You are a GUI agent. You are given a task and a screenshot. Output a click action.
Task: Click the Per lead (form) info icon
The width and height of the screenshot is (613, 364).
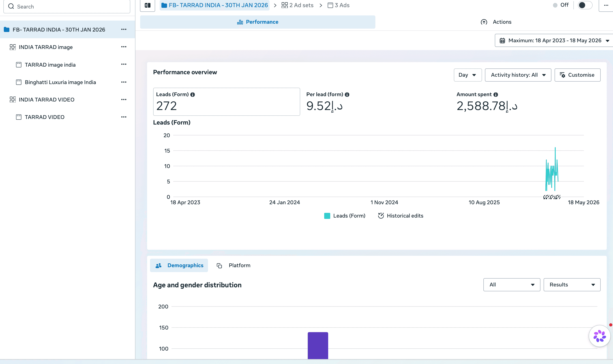coord(347,95)
